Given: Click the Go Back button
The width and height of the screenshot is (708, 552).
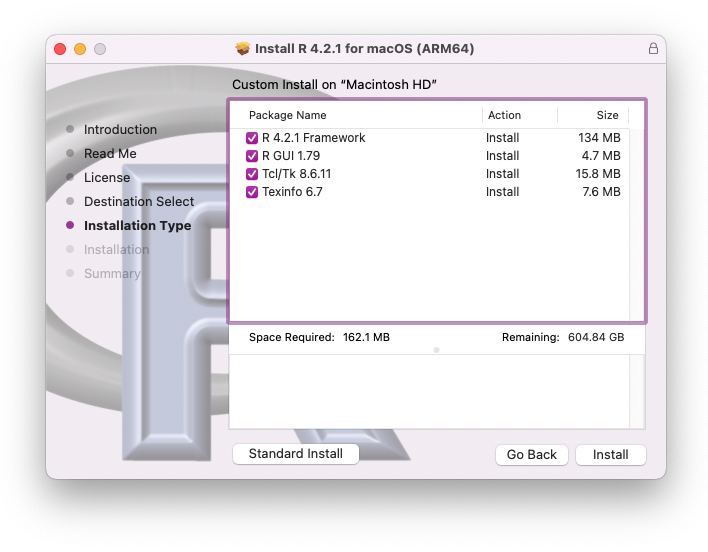Looking at the screenshot, I should point(531,455).
